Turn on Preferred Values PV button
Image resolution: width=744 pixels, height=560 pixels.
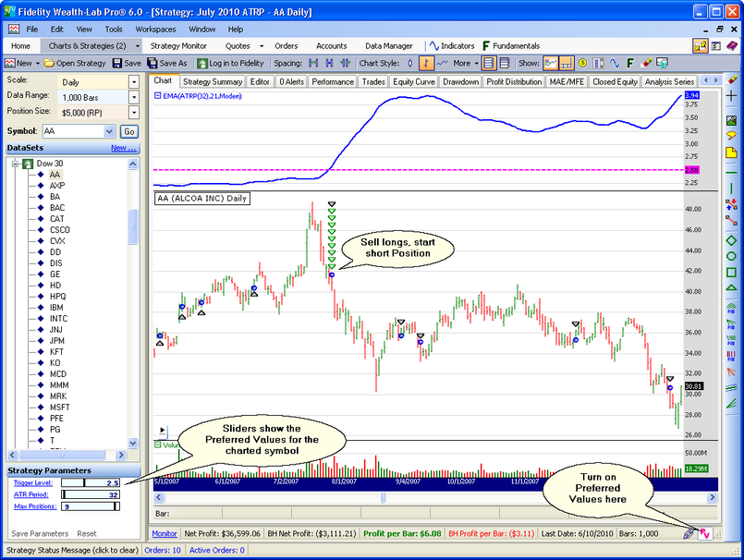705,533
